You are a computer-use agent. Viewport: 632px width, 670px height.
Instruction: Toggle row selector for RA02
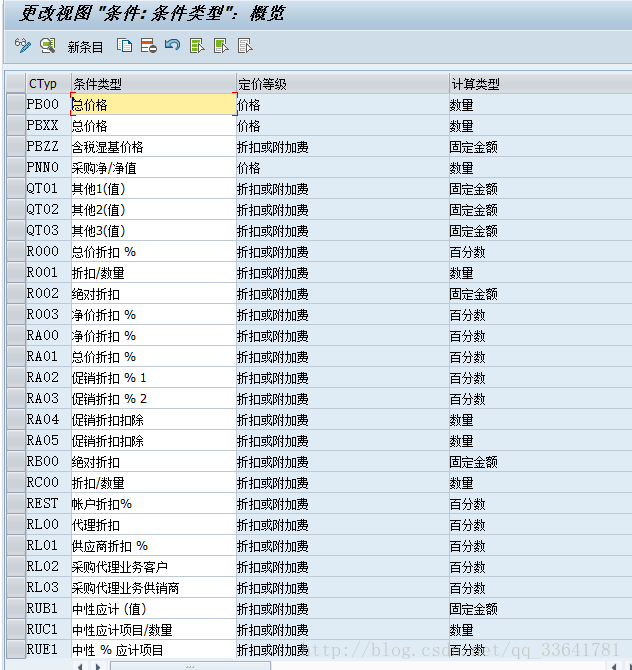(x=16, y=377)
